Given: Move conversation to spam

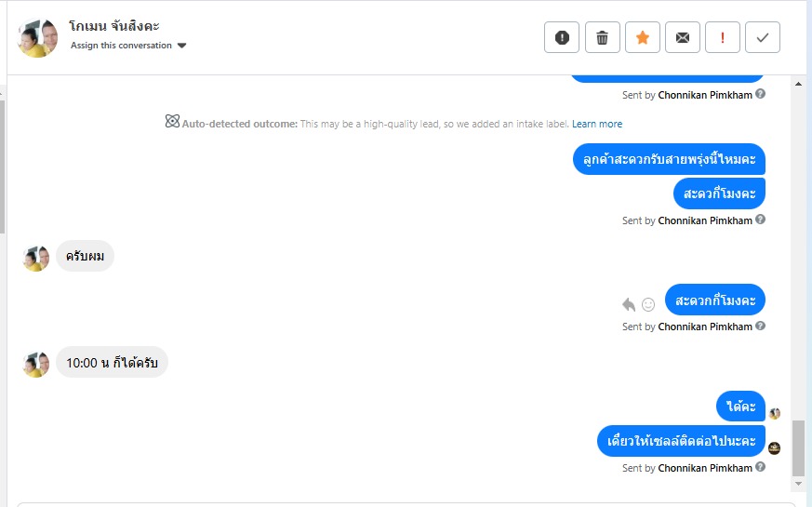Looking at the screenshot, I should tap(562, 37).
